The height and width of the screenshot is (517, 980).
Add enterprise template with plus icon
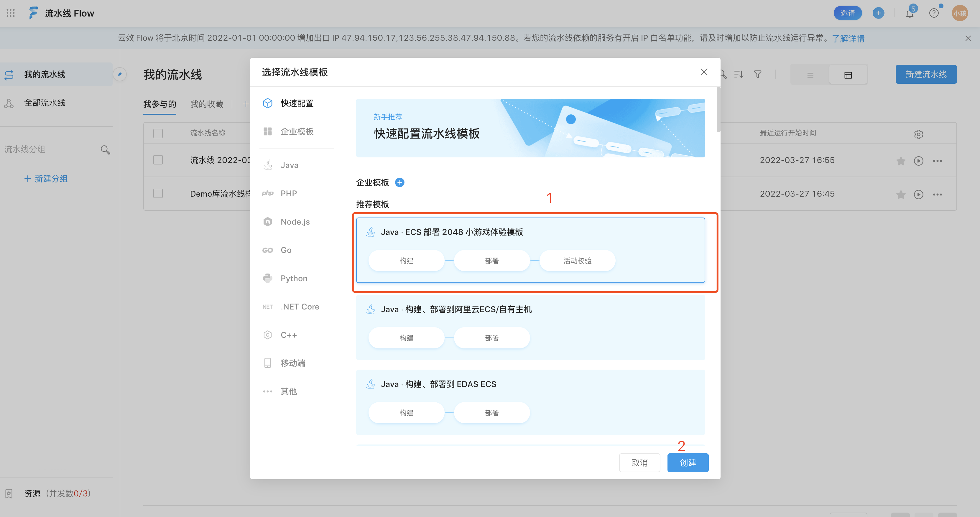(399, 183)
